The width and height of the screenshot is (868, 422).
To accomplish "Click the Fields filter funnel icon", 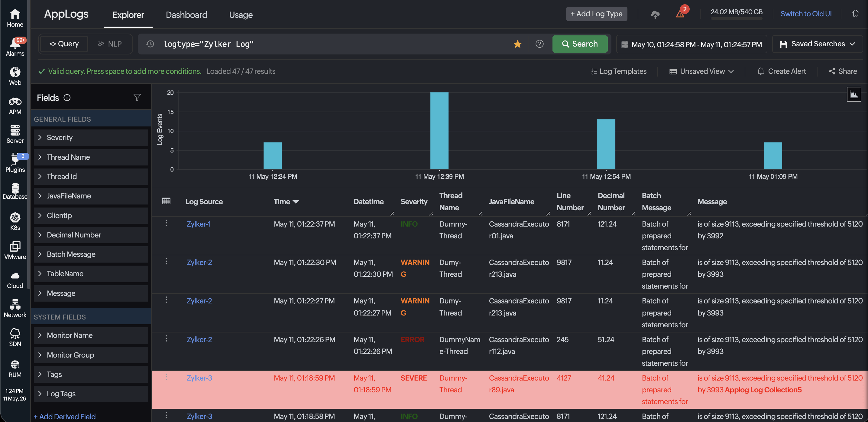I will point(137,98).
